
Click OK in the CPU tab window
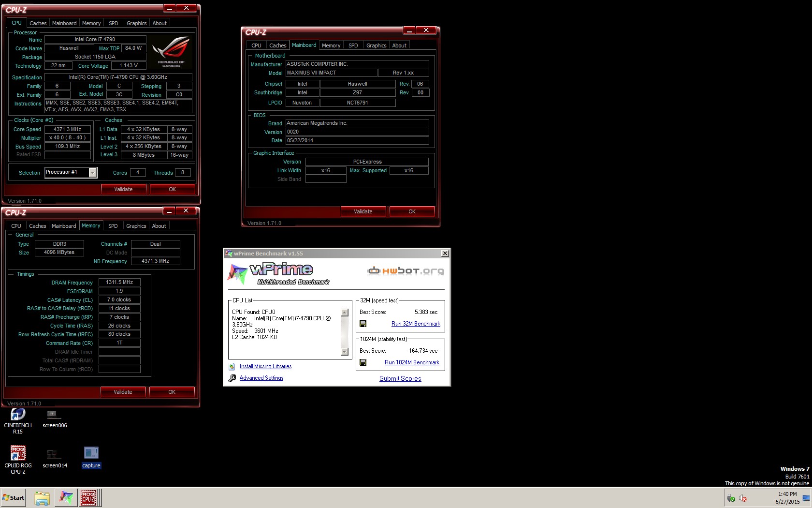coord(172,189)
